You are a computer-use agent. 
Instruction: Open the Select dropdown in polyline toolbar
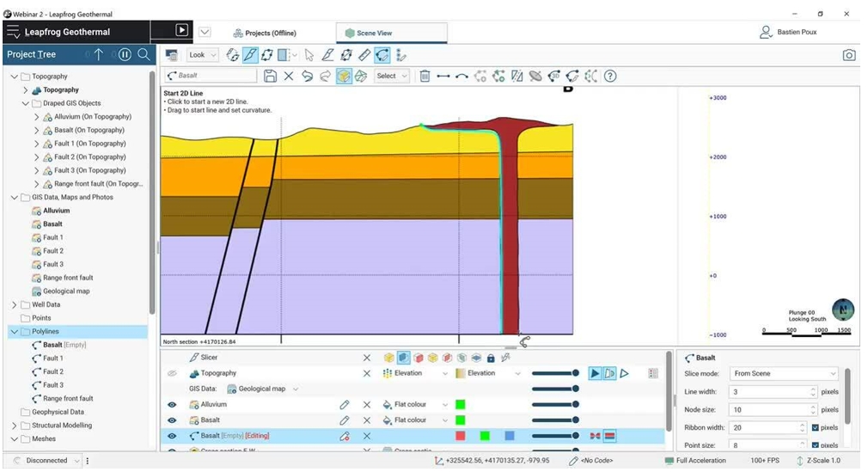(x=392, y=76)
